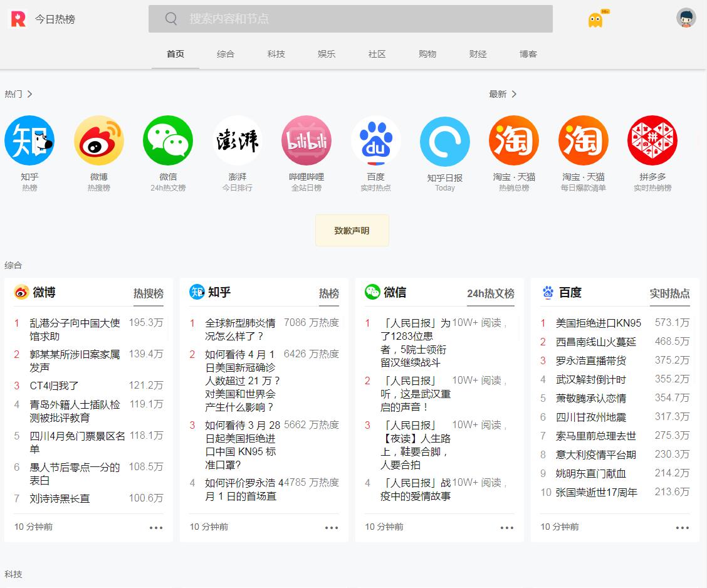Open Baidu item 武汉解封倒计时
Viewport: 707px width, 588px height.
[590, 380]
